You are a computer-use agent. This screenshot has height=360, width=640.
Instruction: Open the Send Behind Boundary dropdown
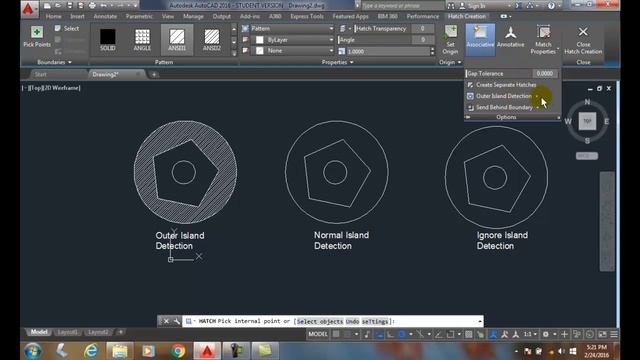[x=537, y=107]
